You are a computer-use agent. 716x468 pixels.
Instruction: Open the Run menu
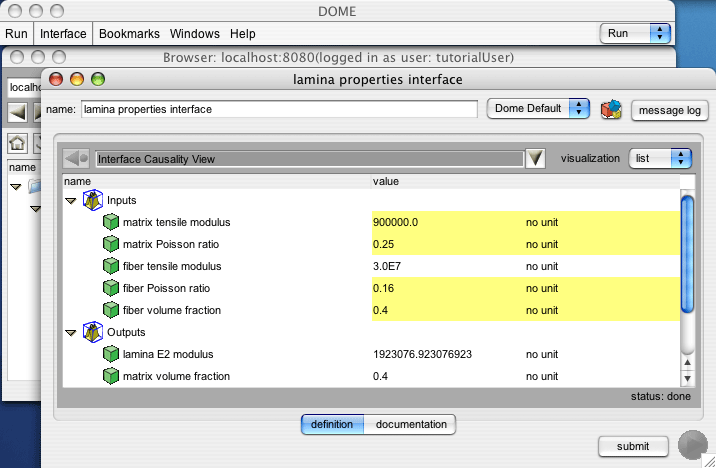16,34
